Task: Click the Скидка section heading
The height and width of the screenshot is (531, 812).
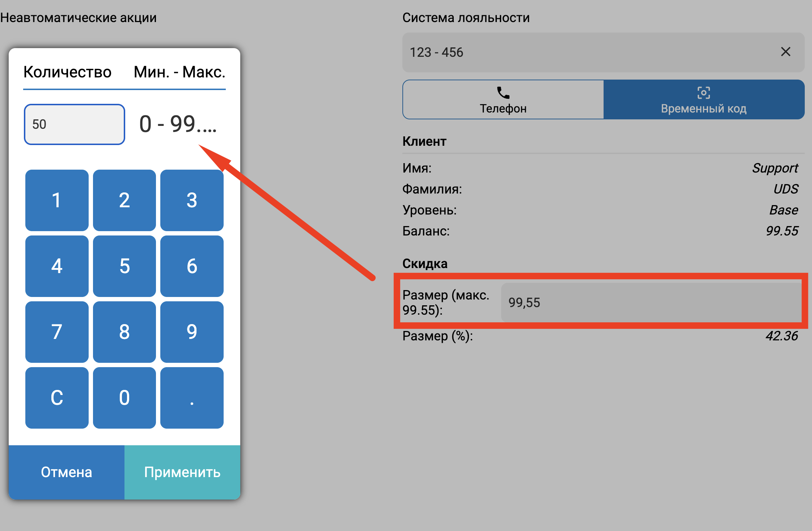Action: click(425, 263)
